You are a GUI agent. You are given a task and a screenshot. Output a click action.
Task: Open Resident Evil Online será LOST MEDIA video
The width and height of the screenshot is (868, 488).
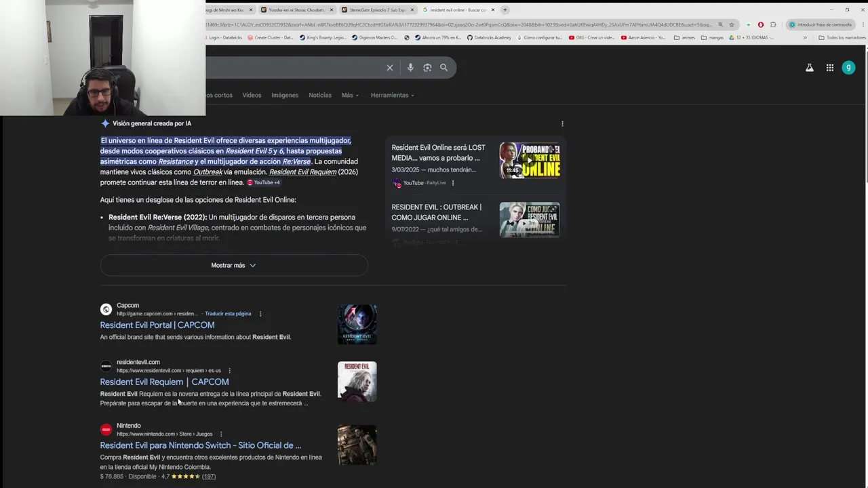click(438, 153)
